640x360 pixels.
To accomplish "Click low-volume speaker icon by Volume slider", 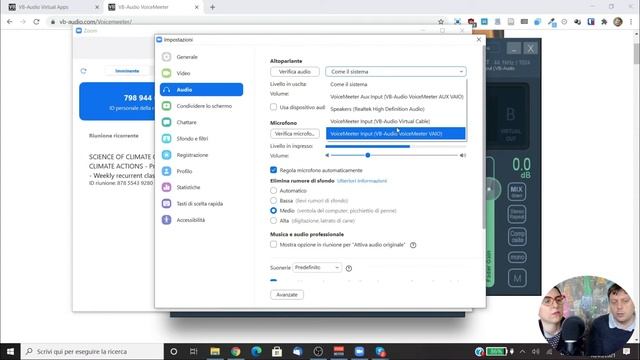I will click(327, 155).
